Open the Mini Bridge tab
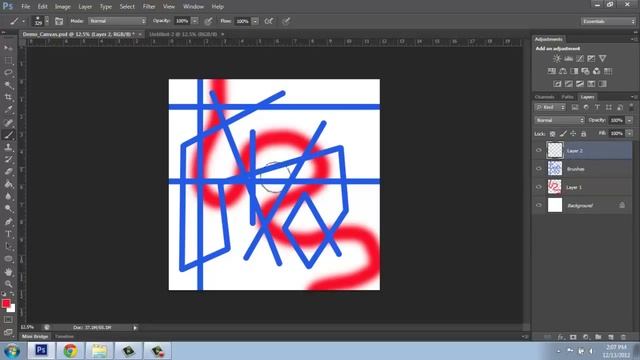640x360 pixels. click(x=35, y=336)
